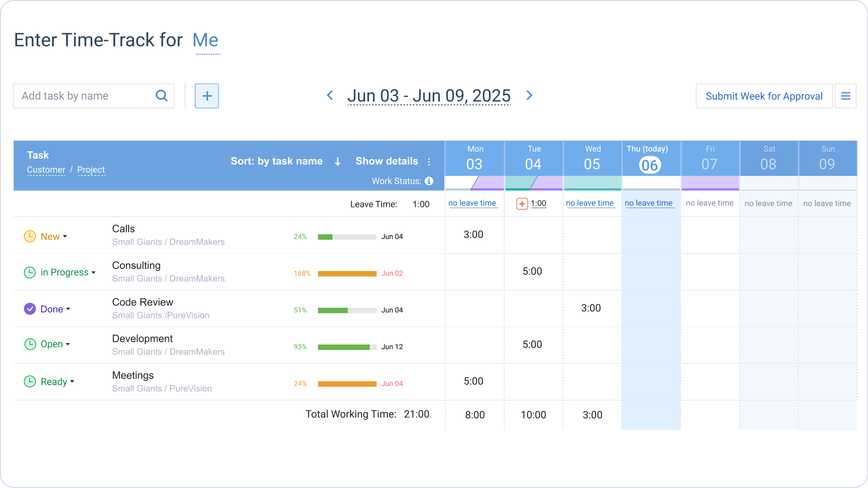Click the red leave-time icon on Tue 04
This screenshot has height=488, width=868.
[522, 203]
